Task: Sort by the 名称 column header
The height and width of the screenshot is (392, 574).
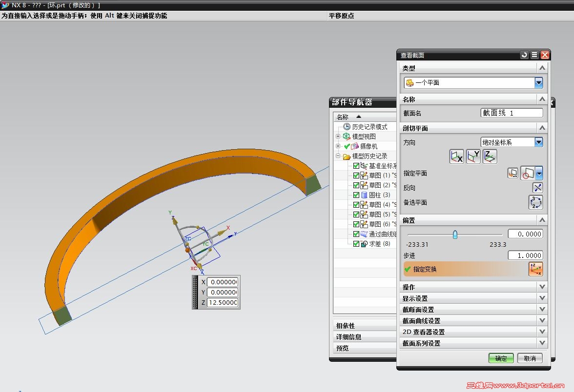Action: (x=365, y=117)
